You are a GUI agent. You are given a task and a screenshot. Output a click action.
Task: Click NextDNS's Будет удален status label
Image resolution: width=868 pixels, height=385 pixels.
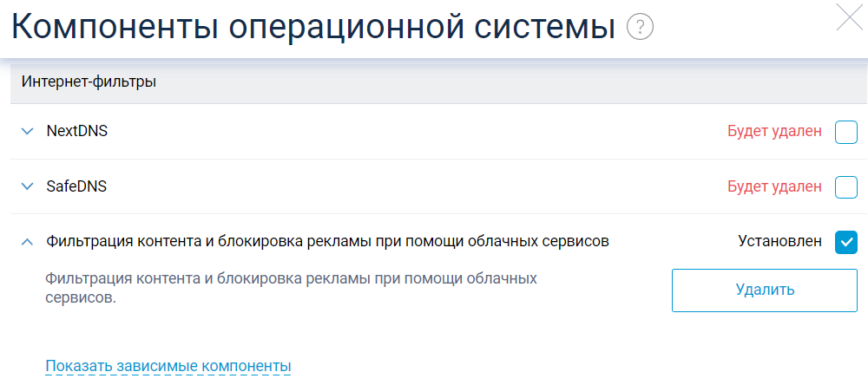tap(774, 132)
